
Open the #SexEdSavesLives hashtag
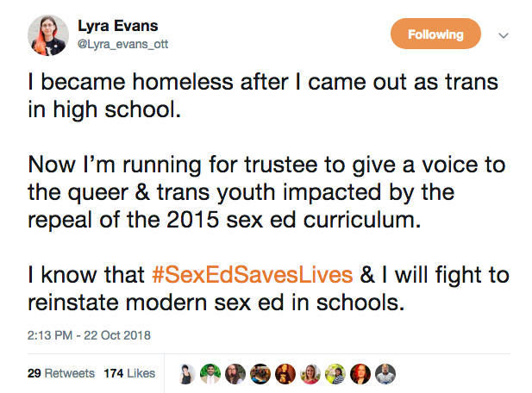253,275
